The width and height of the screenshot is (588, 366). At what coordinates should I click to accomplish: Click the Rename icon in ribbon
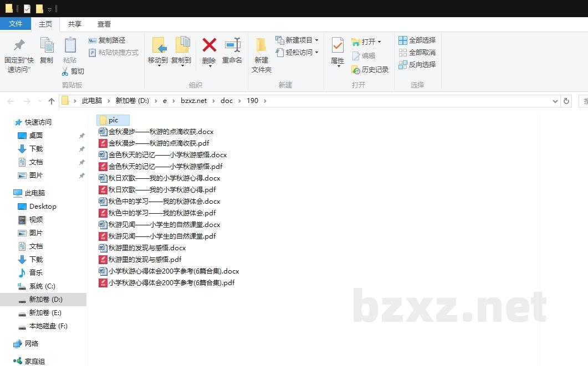232,45
